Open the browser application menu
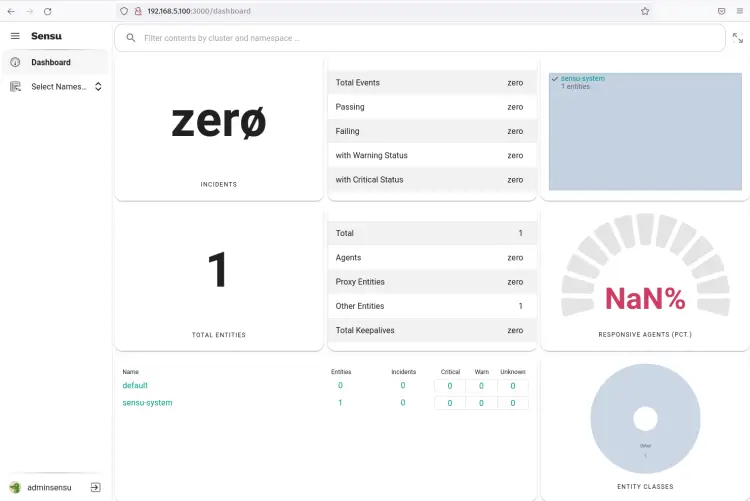Viewport: 750px width, 501px height. coord(738,11)
